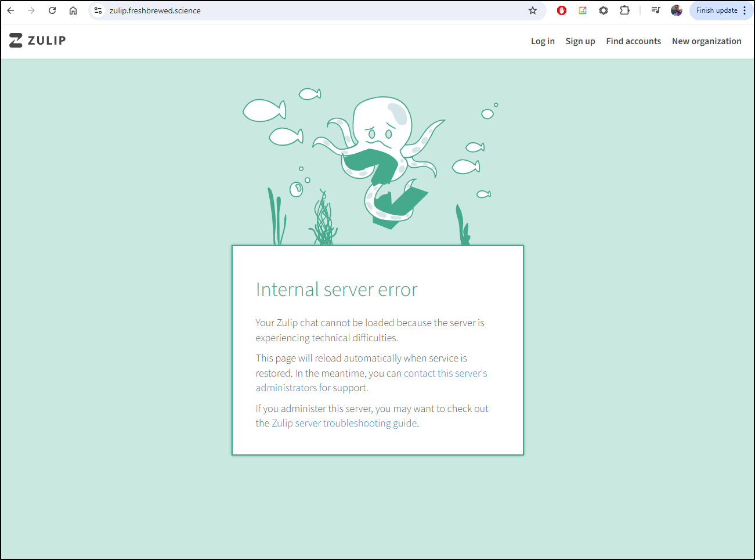Follow the contact this server's administrators link
755x560 pixels.
445,373
